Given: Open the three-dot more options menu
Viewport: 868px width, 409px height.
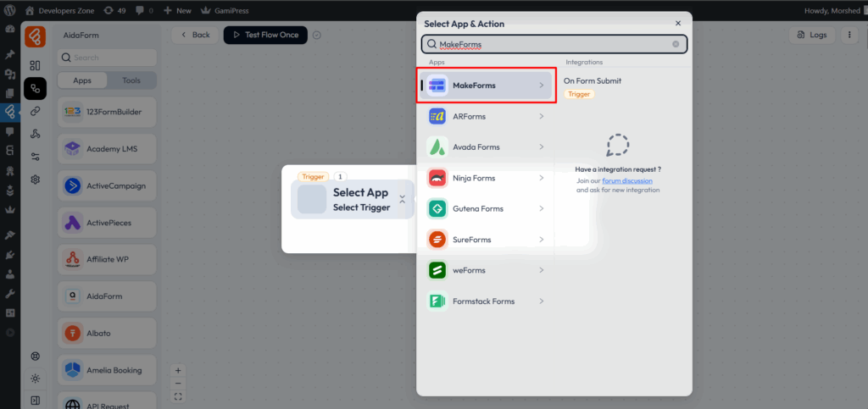Looking at the screenshot, I should pos(849,35).
